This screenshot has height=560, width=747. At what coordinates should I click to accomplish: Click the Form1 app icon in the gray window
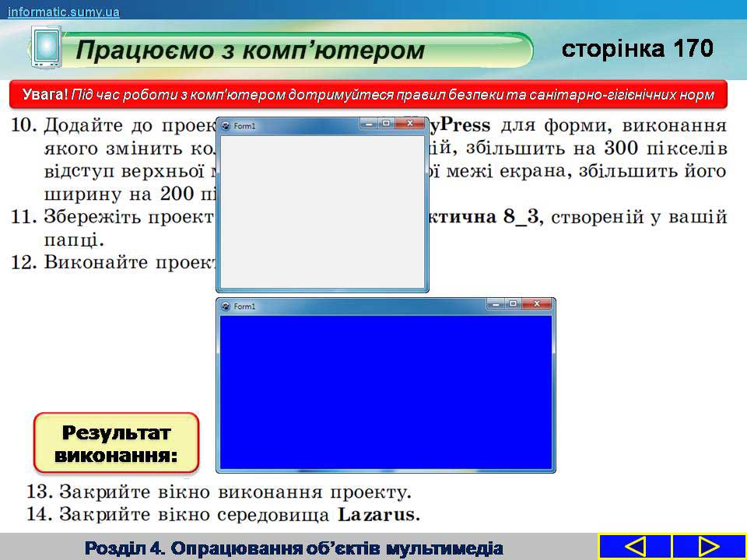tap(226, 125)
